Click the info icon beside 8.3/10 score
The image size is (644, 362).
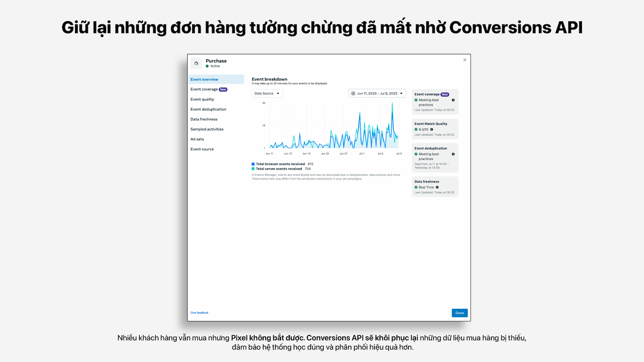[x=431, y=130]
